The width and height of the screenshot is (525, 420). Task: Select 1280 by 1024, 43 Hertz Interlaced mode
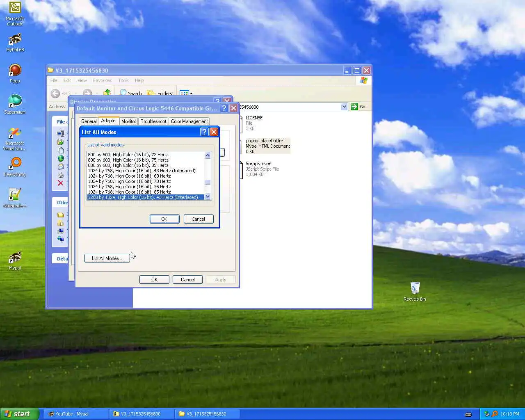[146, 197]
